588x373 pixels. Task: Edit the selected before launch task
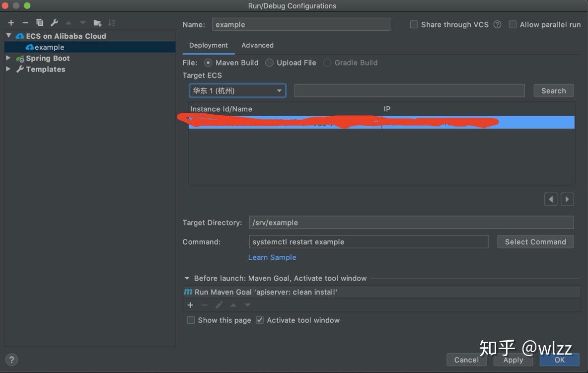(219, 305)
